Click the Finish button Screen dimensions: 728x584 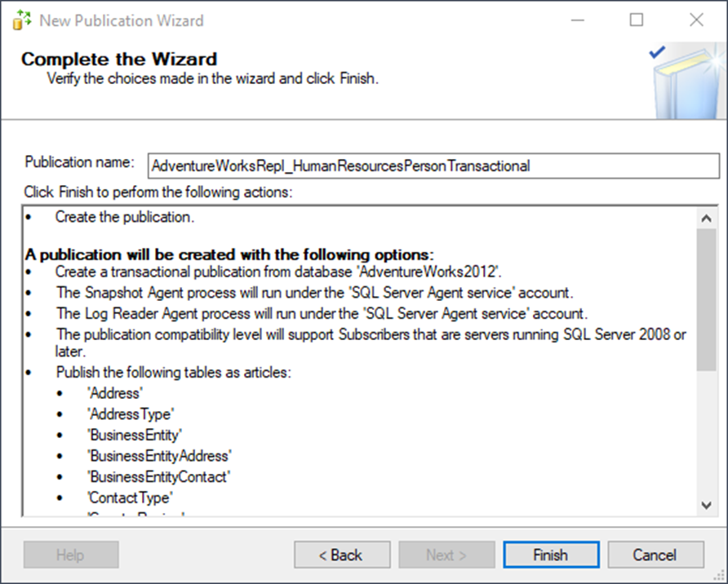[x=551, y=555]
